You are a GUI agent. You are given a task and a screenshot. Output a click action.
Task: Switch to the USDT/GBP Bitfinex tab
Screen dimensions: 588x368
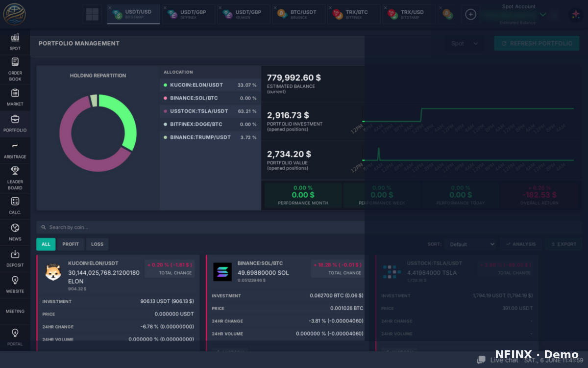pos(189,14)
